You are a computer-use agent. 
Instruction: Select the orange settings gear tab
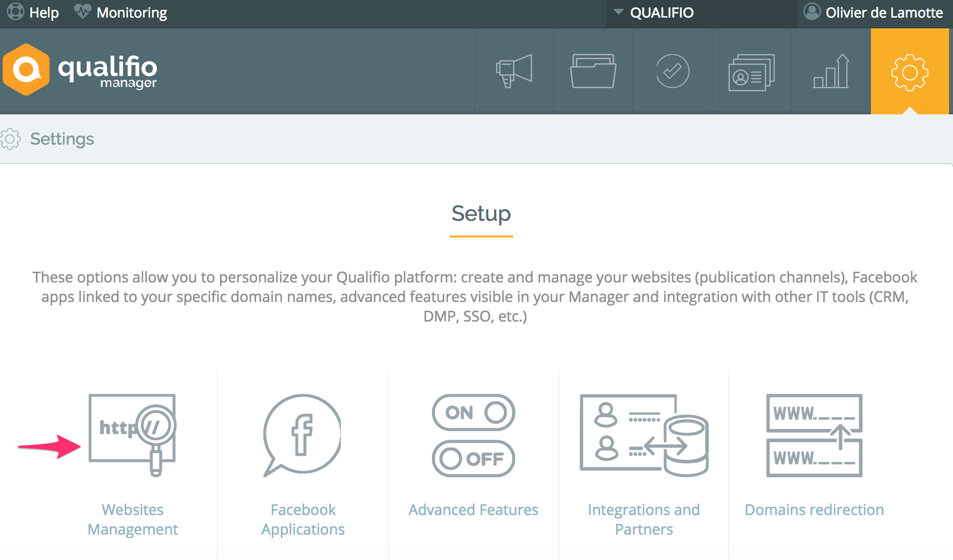tap(910, 72)
